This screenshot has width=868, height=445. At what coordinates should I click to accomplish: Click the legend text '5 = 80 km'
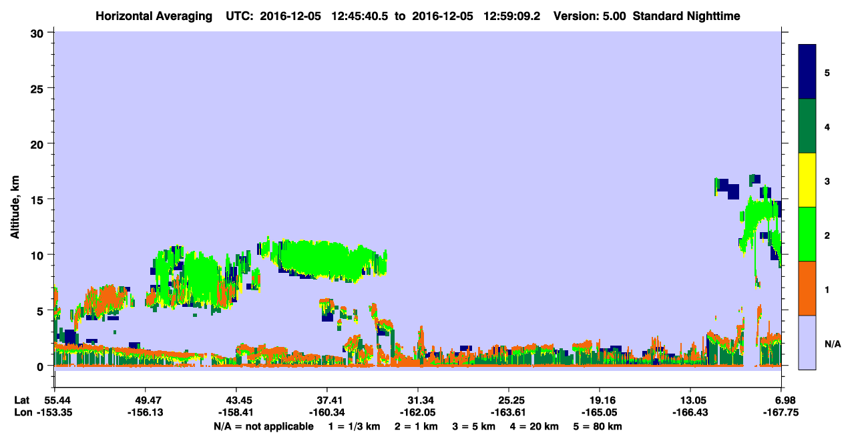[x=598, y=426]
